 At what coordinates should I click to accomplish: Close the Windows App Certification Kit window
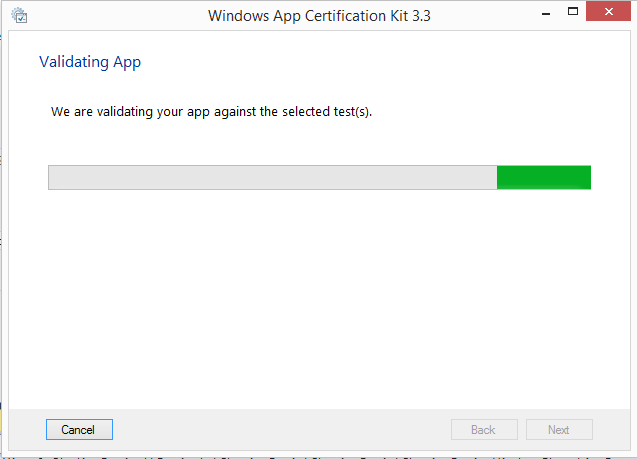608,11
